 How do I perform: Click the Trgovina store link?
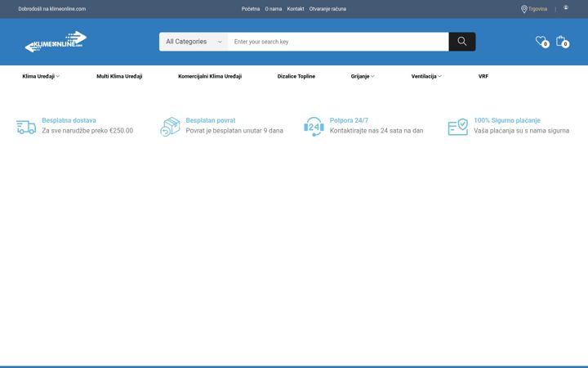(x=537, y=9)
